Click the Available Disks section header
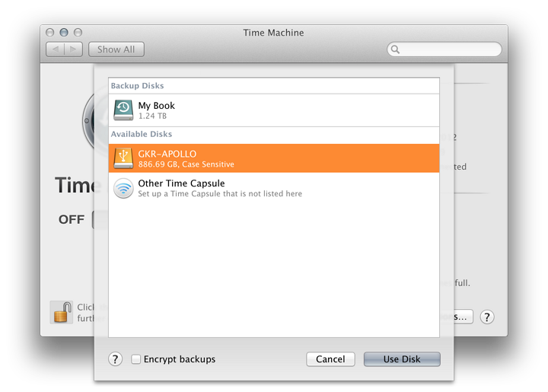 [x=142, y=134]
